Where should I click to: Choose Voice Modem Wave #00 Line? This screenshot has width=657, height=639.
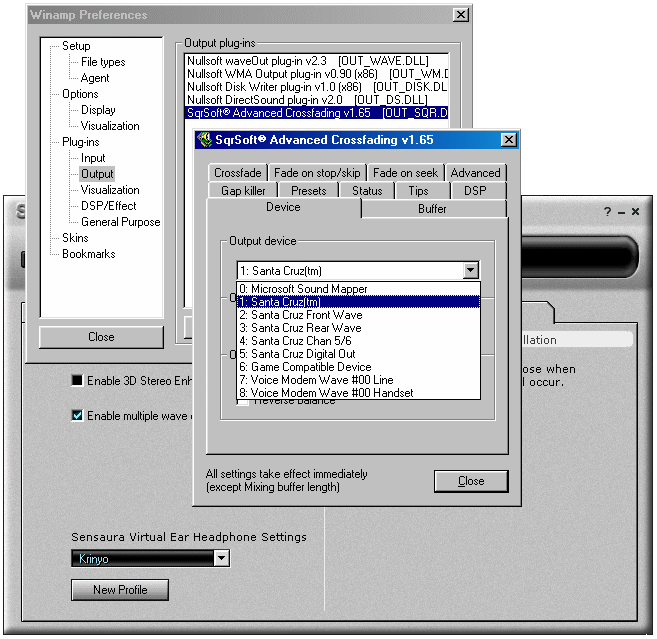[358, 380]
